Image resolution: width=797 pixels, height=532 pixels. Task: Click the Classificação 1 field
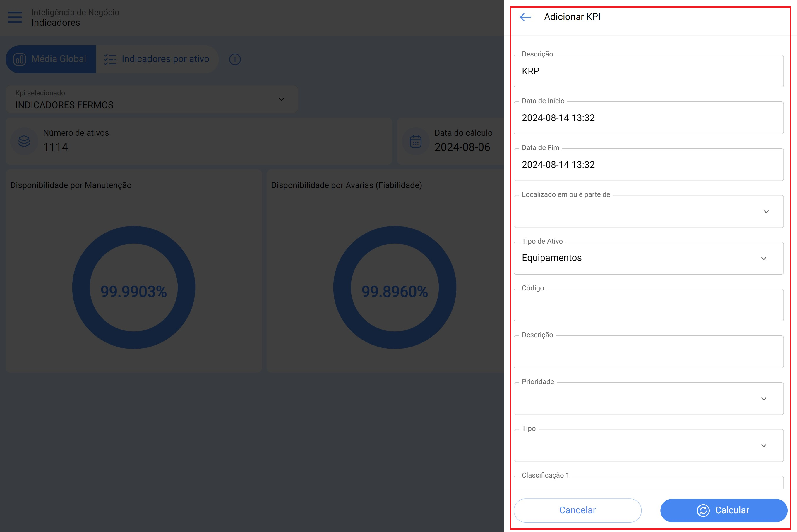click(648, 482)
